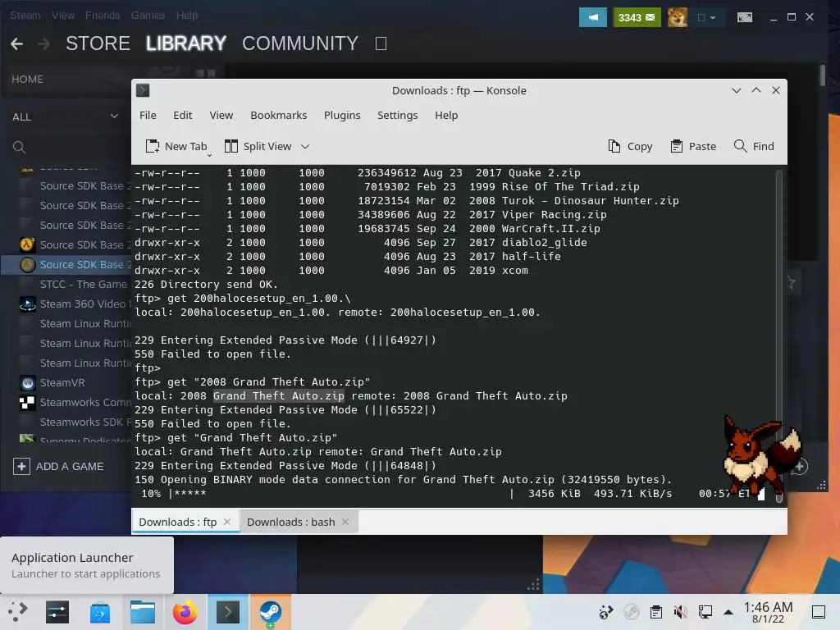Open Konsole's File menu
Viewport: 840px width, 630px height.
(x=148, y=115)
